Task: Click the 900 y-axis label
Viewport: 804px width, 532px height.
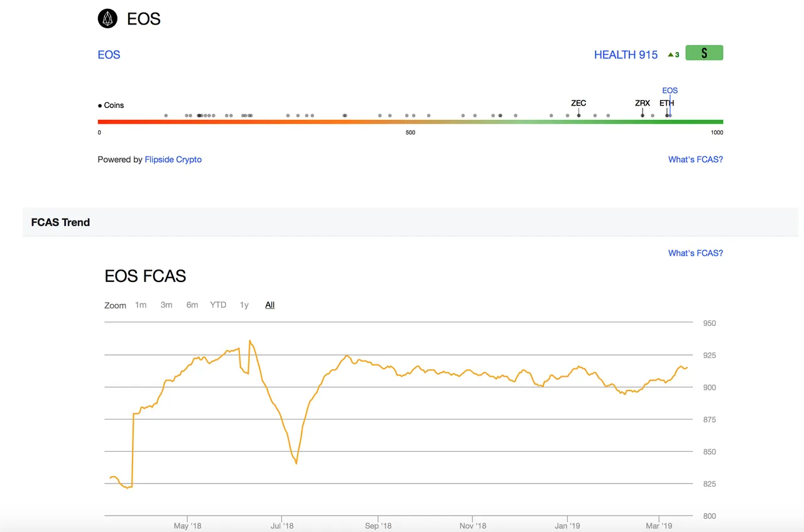Action: point(709,388)
